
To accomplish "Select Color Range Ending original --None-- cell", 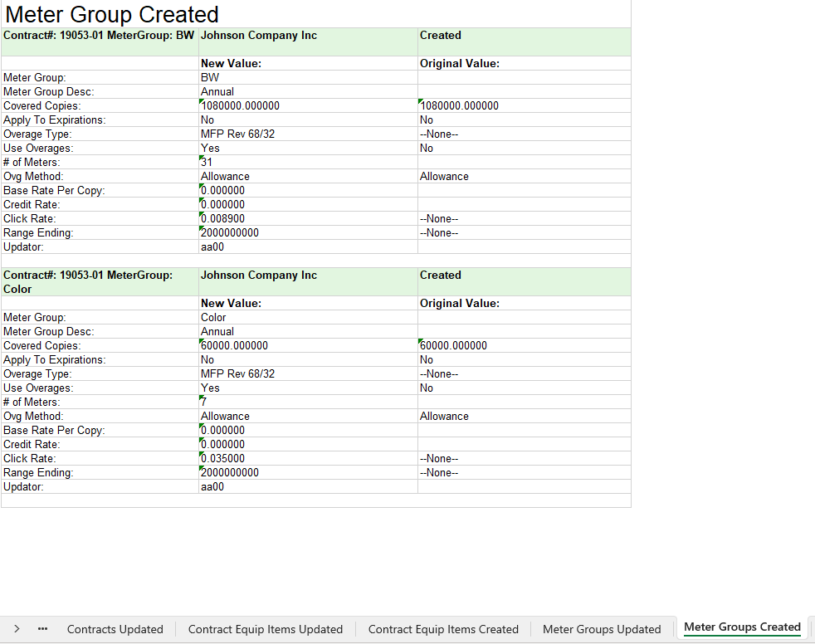I will pyautogui.click(x=525, y=472).
